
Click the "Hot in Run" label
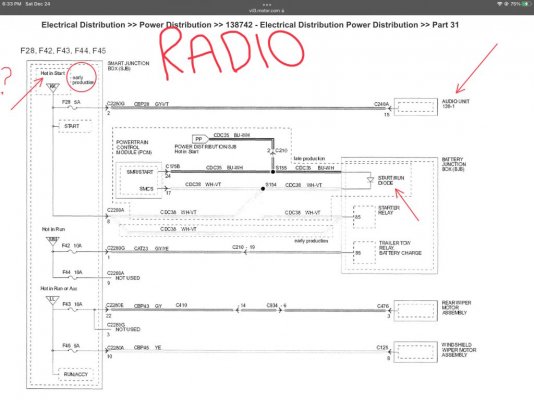click(x=53, y=229)
